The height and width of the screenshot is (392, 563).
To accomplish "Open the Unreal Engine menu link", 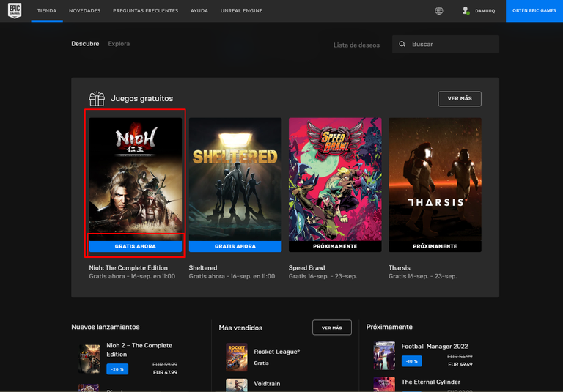I will point(241,11).
